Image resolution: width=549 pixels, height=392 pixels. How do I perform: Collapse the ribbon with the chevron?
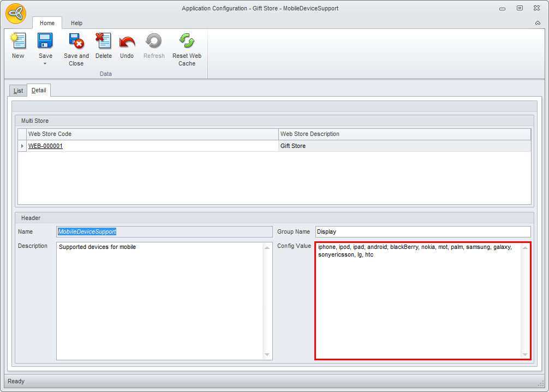[x=538, y=23]
